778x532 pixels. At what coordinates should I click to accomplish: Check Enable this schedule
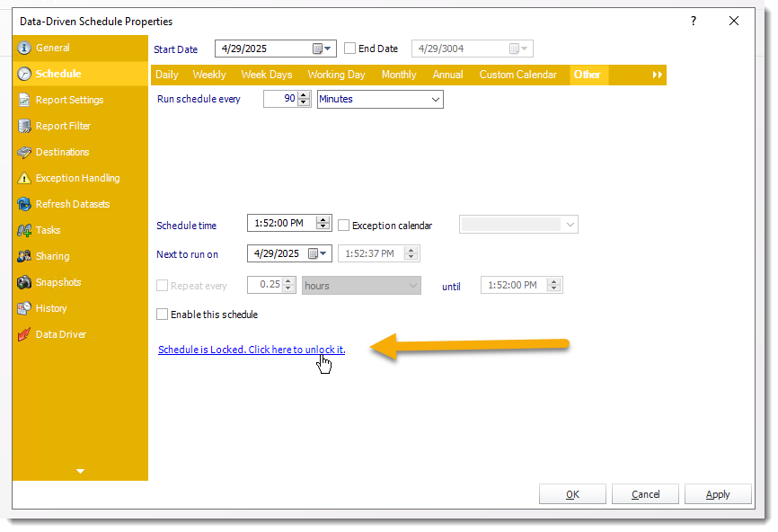tap(162, 315)
